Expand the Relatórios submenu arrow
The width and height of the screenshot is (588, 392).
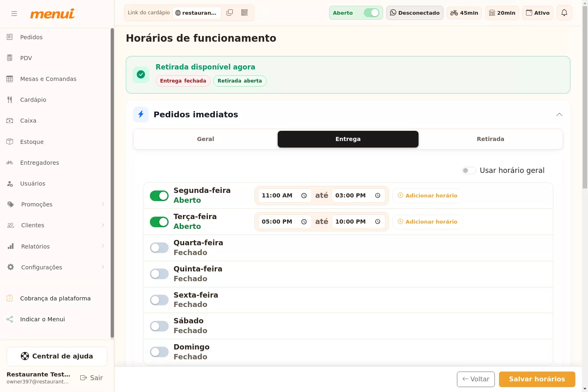(103, 246)
